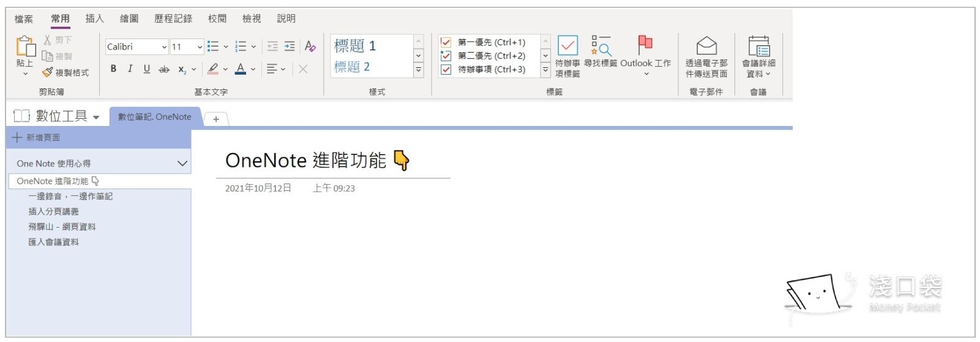Check the 待辦事項 (Ctrl+3) tag
Screen dimensions: 980x342
point(446,69)
